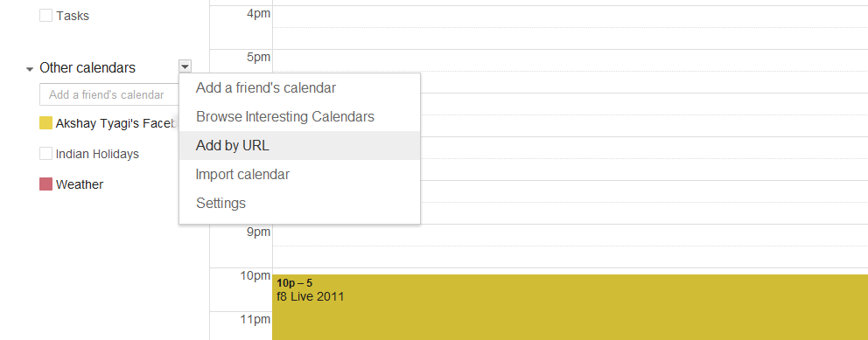Collapse the Other calendars section triangle

coord(29,70)
